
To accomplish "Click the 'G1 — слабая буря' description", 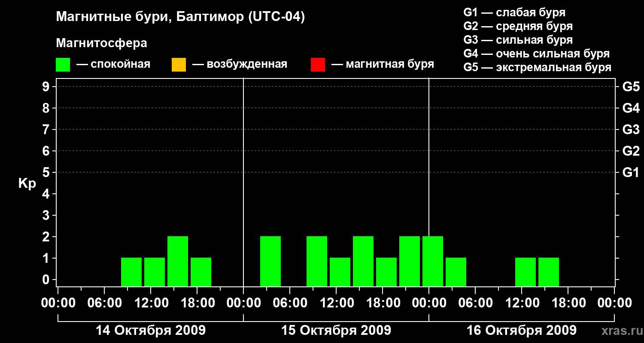I will (514, 12).
